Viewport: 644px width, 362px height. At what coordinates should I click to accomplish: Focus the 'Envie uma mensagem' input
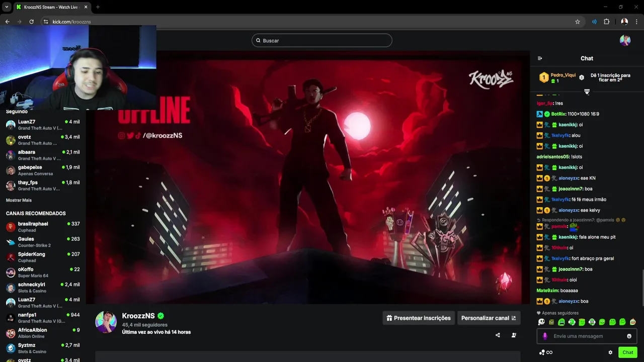click(x=586, y=336)
